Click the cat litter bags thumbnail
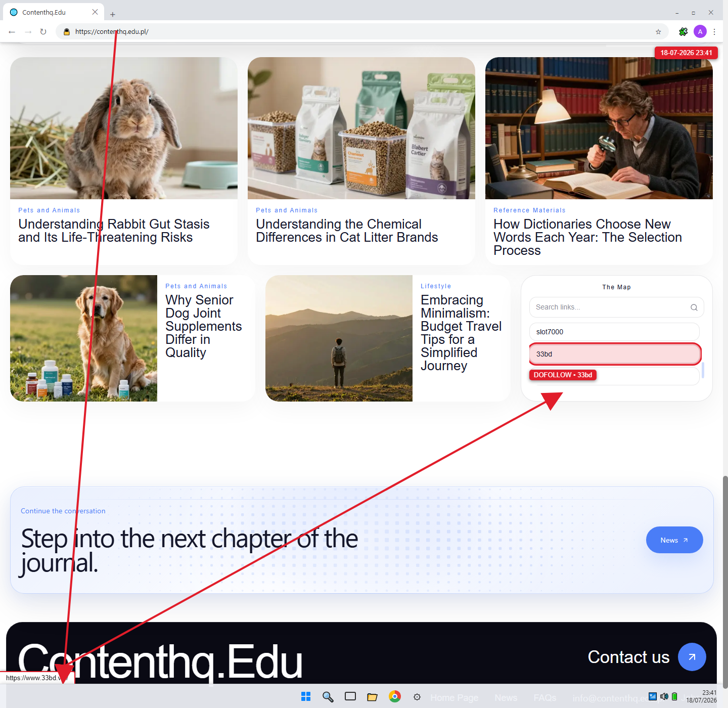Screen dimensions: 728x708 361,128
